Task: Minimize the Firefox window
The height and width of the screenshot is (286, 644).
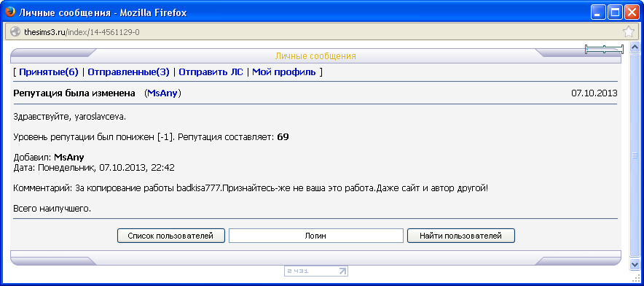Action: pos(598,12)
